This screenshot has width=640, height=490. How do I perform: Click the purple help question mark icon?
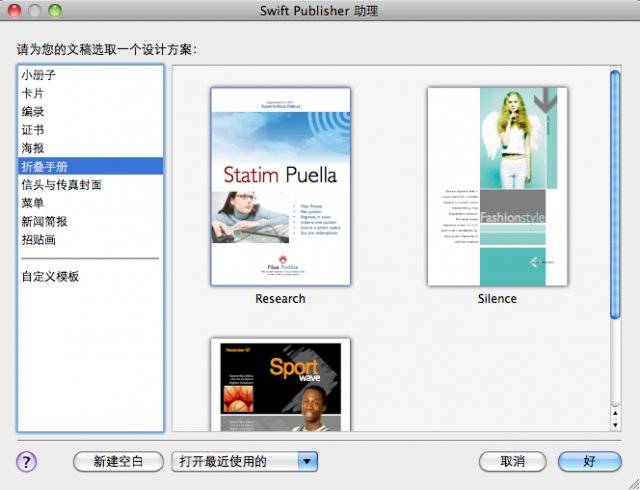(x=27, y=461)
